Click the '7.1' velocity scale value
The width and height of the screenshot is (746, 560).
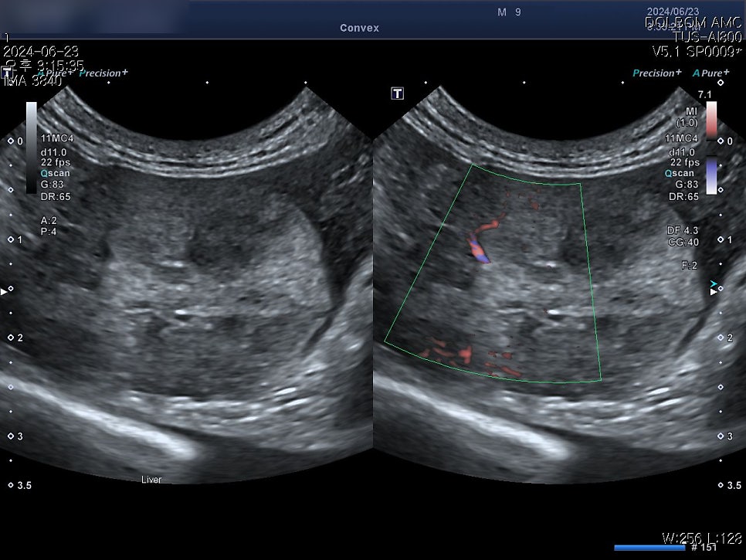pos(704,95)
